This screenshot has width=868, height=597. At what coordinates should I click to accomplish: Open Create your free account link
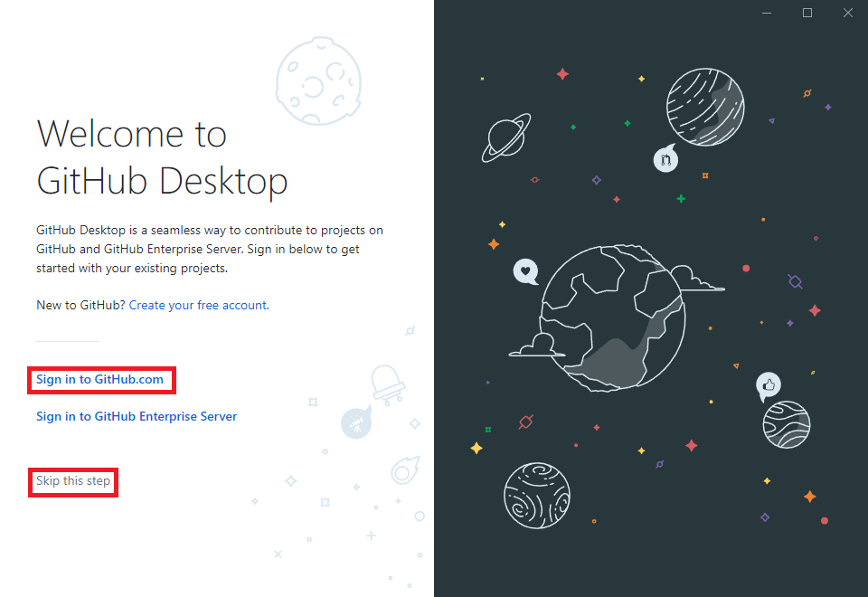[199, 305]
